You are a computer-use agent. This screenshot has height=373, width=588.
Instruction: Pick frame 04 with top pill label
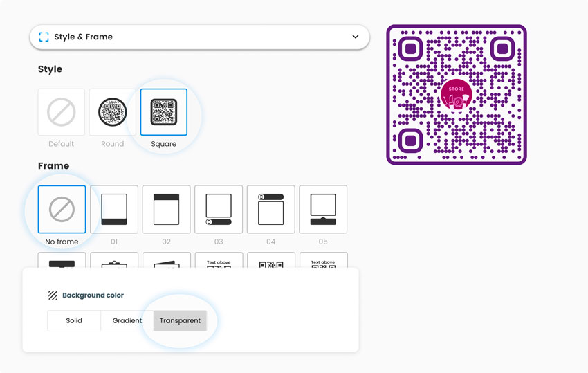pyautogui.click(x=270, y=209)
